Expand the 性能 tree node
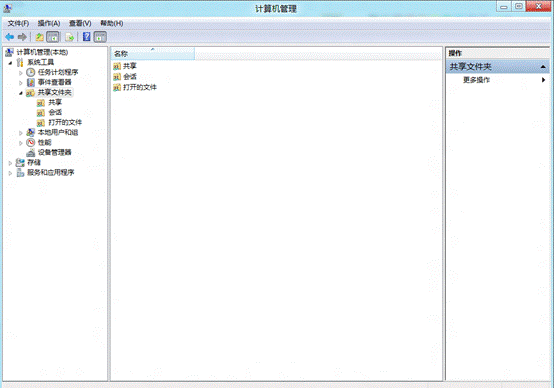The image size is (554, 388). (20, 143)
